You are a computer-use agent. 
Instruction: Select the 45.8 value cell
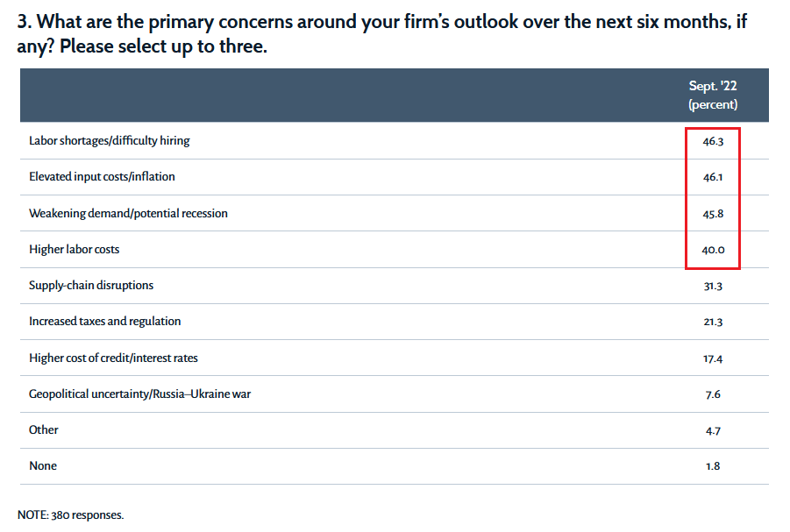pyautogui.click(x=713, y=214)
